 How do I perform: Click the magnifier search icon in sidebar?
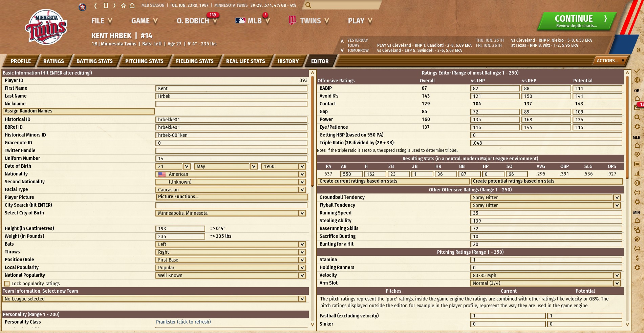point(637,117)
